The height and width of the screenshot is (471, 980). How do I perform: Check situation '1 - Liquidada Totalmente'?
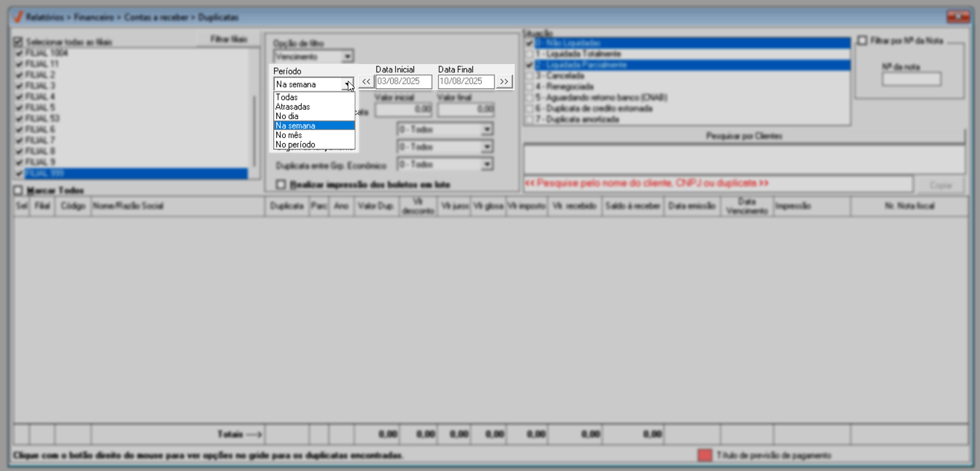pyautogui.click(x=529, y=54)
